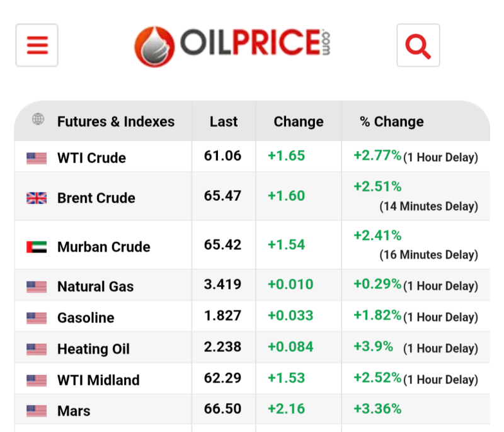Screen dimensions: 504x432
Task: Open the search magnifier icon
Action: (418, 45)
